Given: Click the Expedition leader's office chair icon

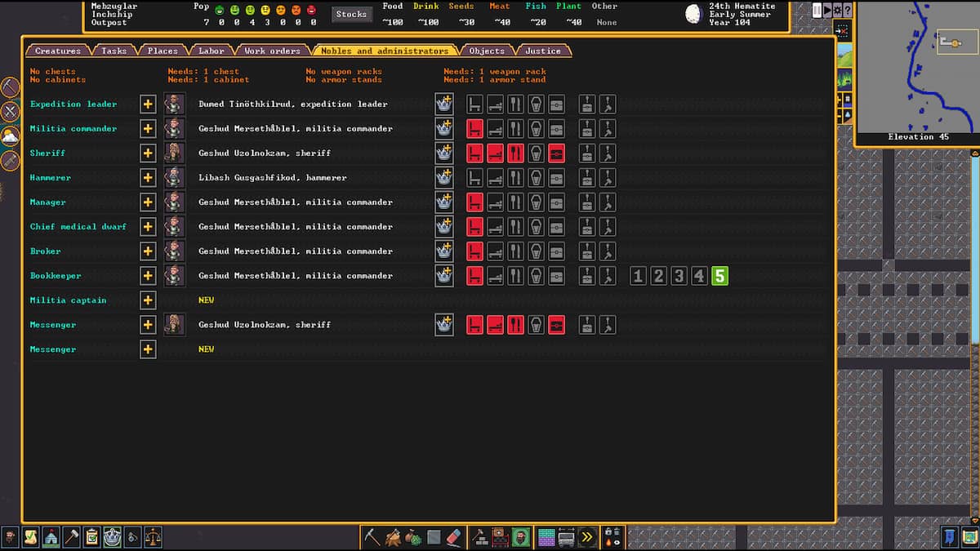Looking at the screenshot, I should pos(474,104).
